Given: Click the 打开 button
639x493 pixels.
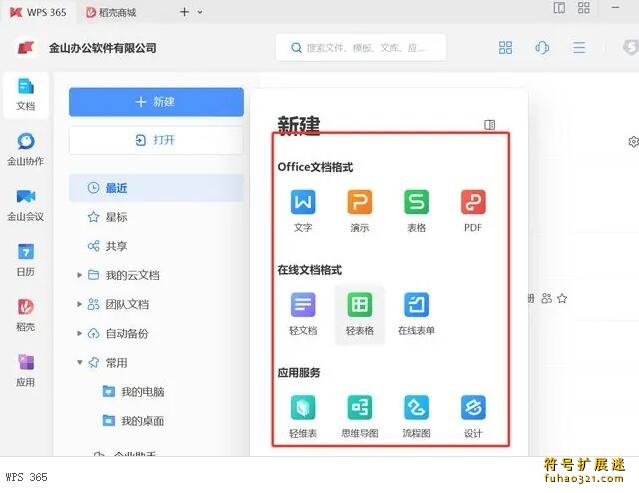Looking at the screenshot, I should pos(156,140).
